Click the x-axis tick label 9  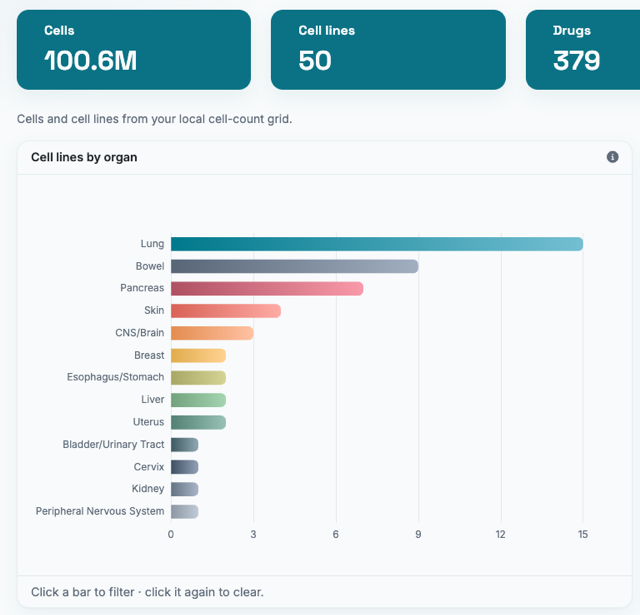pyautogui.click(x=418, y=535)
